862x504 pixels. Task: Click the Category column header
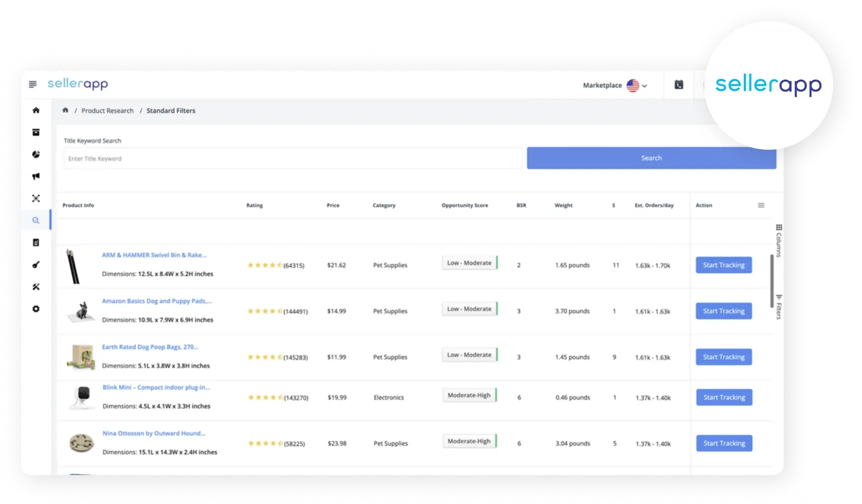tap(384, 205)
